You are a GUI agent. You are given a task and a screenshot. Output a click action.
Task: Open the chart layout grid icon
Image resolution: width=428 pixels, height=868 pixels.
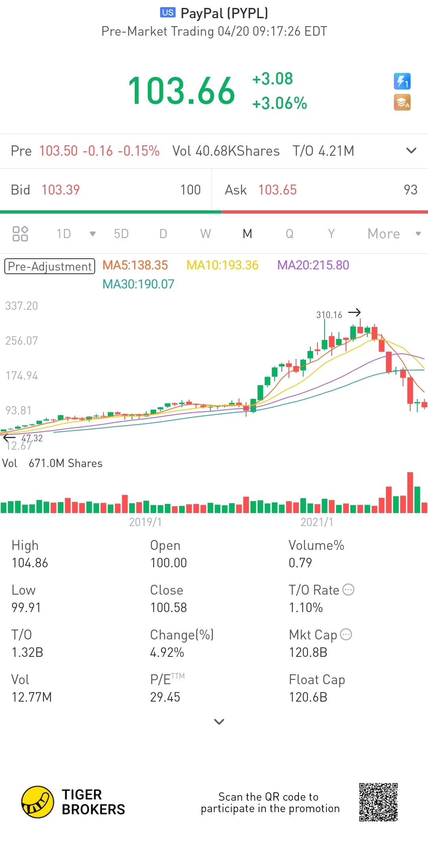[x=20, y=234]
